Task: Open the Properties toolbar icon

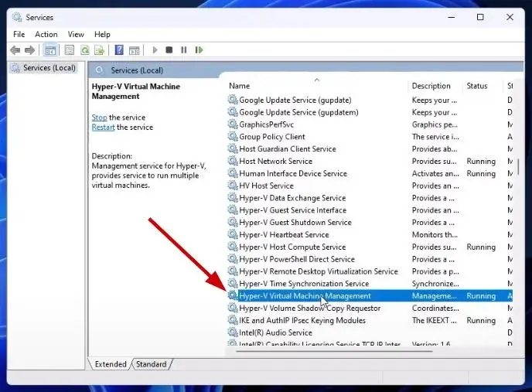Action: [70, 50]
